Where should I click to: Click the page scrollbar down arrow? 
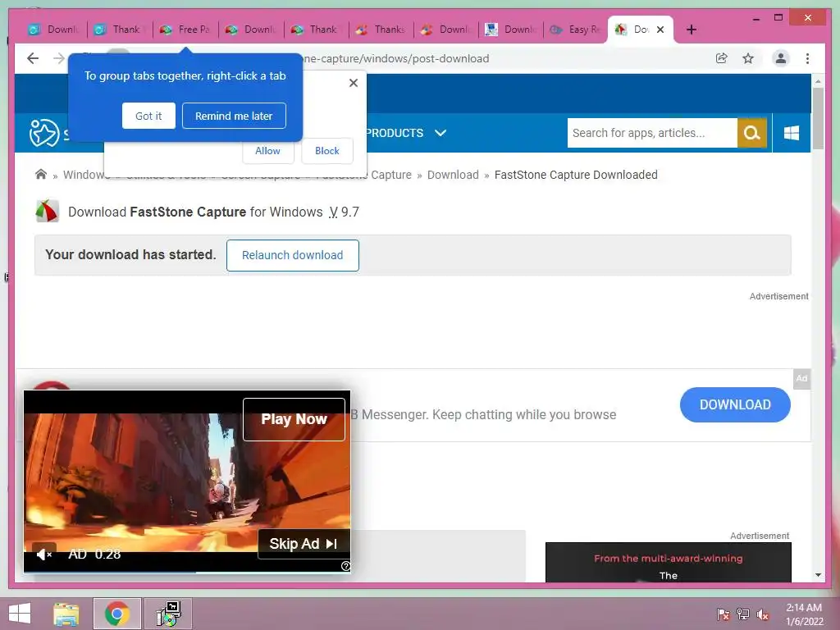(818, 575)
